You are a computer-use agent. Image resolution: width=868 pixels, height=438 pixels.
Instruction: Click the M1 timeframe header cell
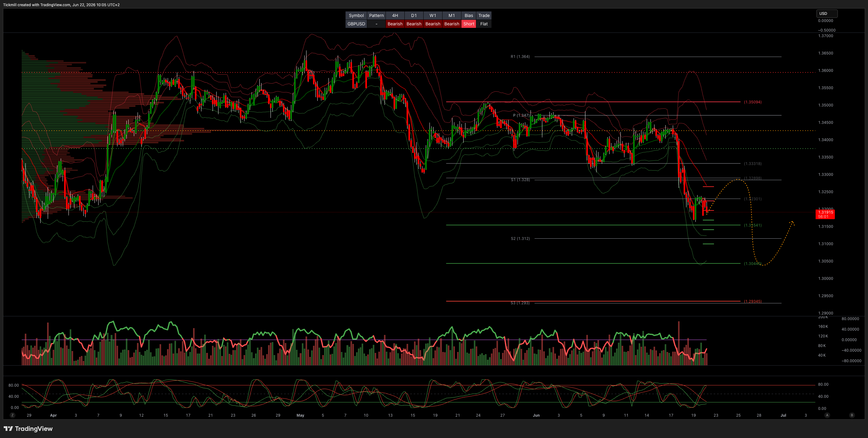[452, 15]
